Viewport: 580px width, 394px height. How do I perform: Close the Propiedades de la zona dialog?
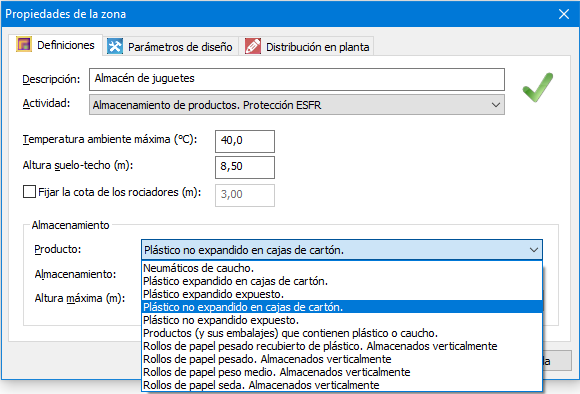[x=564, y=14]
